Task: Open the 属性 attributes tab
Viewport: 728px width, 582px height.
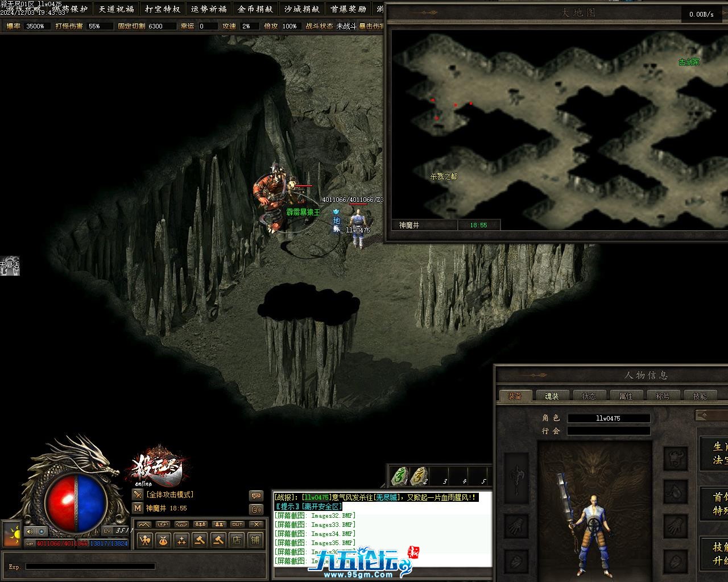Action: (x=626, y=396)
